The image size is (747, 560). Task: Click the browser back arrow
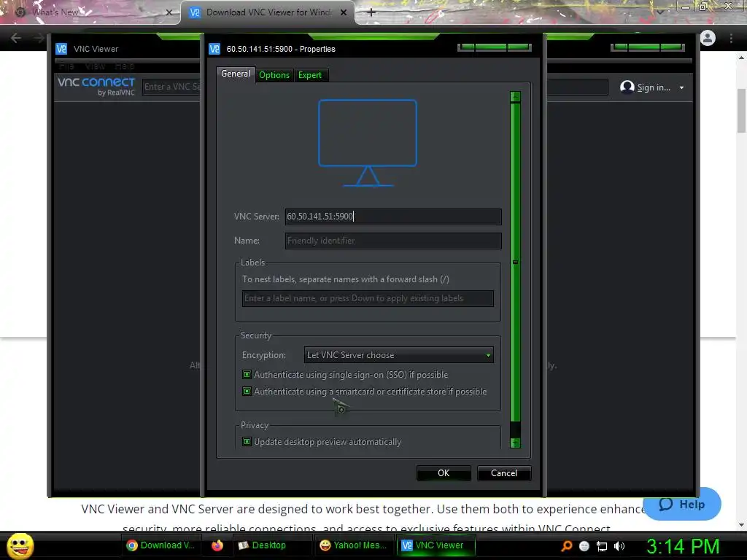pyautogui.click(x=16, y=38)
